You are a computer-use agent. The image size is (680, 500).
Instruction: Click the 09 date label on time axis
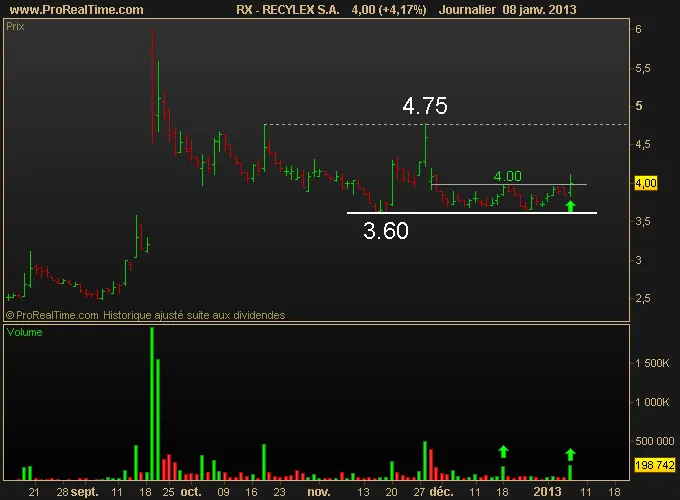[x=223, y=492]
